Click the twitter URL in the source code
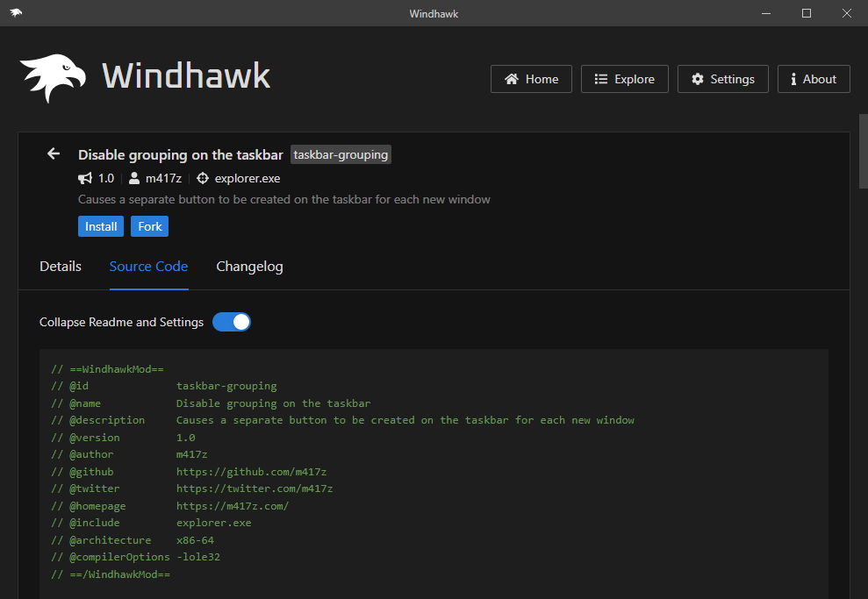The image size is (868, 599). coord(255,488)
